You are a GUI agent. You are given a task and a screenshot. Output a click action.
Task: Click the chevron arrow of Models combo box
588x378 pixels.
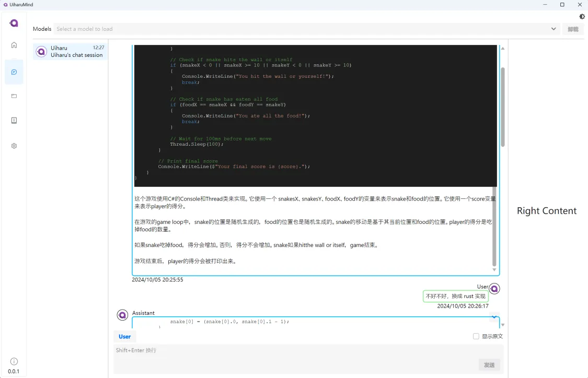click(x=554, y=29)
